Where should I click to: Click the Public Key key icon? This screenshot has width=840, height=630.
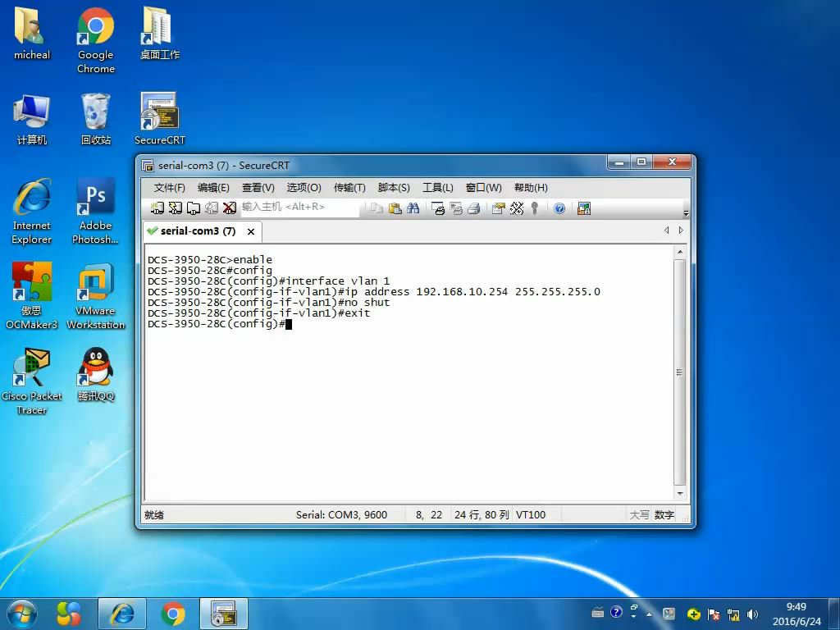534,208
